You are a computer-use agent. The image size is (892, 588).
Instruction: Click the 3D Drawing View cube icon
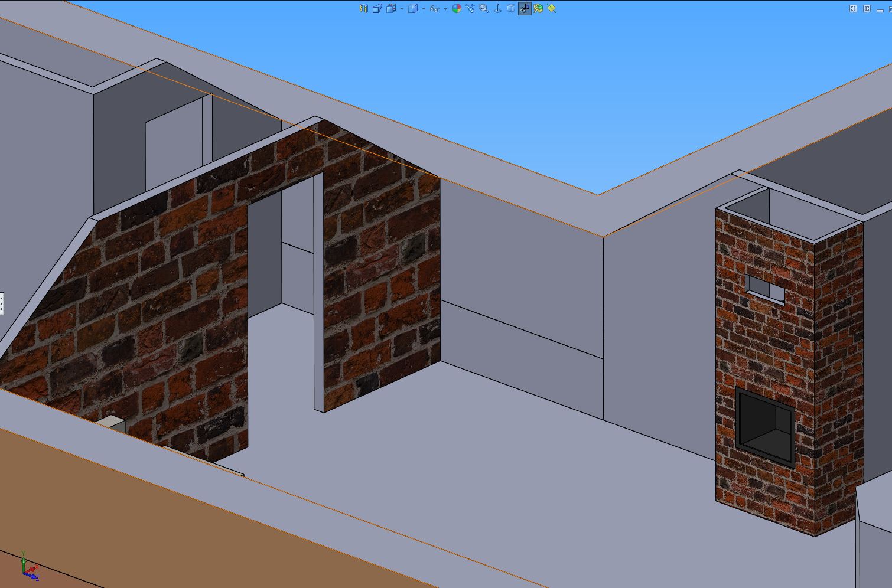(x=511, y=8)
